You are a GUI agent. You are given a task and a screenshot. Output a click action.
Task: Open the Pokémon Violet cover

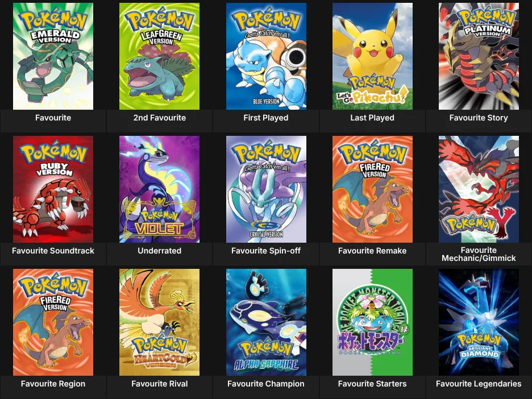[160, 189]
